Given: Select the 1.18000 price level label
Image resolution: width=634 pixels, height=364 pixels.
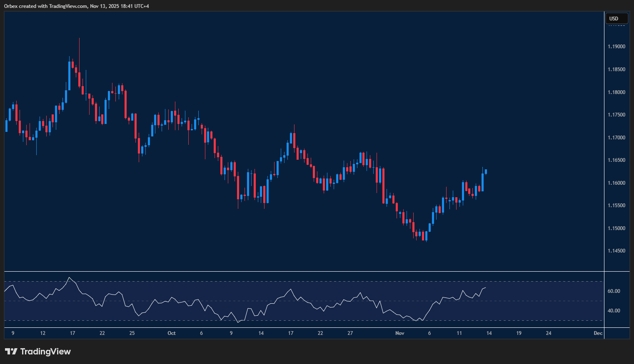Looking at the screenshot, I should point(617,92).
